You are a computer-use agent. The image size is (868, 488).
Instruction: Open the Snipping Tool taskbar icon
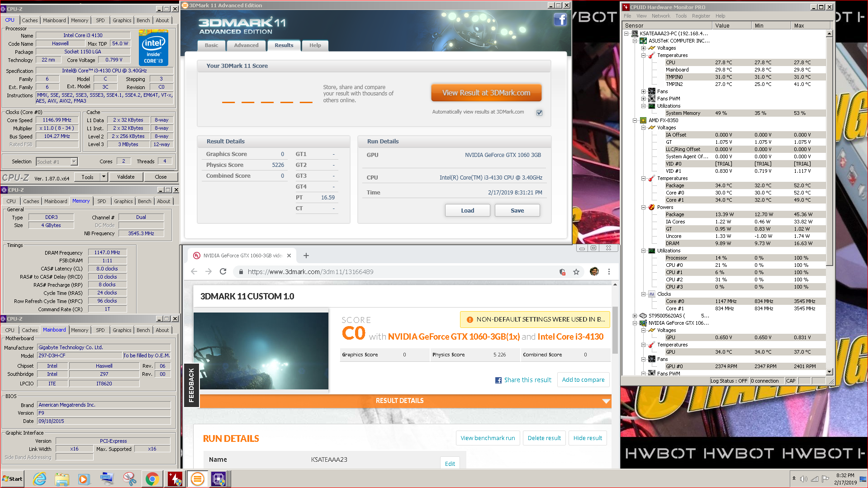tap(129, 479)
